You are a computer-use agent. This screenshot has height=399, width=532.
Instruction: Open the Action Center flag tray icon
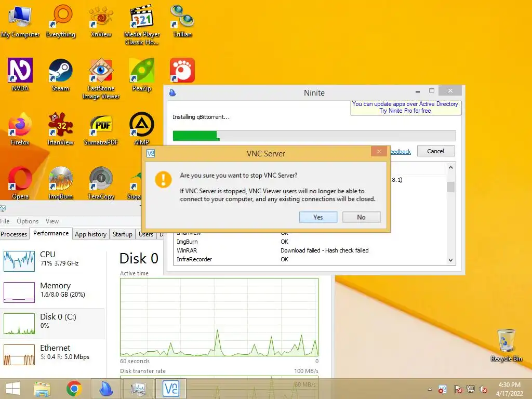pyautogui.click(x=458, y=389)
